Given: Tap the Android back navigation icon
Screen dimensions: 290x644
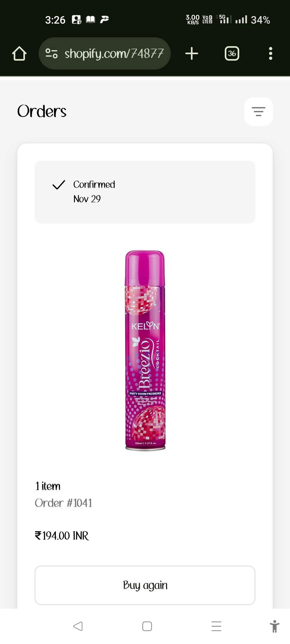Looking at the screenshot, I should pos(78,626).
